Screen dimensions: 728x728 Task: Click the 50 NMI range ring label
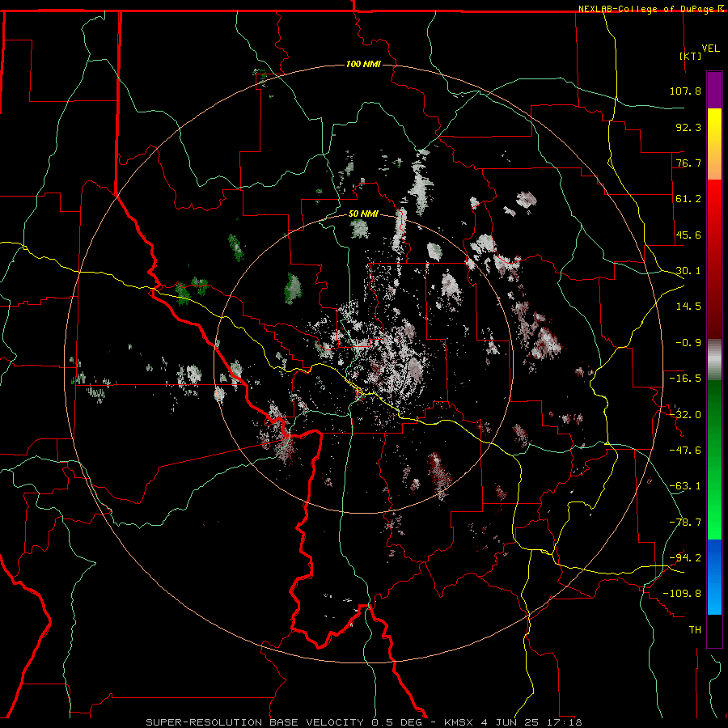tap(363, 214)
